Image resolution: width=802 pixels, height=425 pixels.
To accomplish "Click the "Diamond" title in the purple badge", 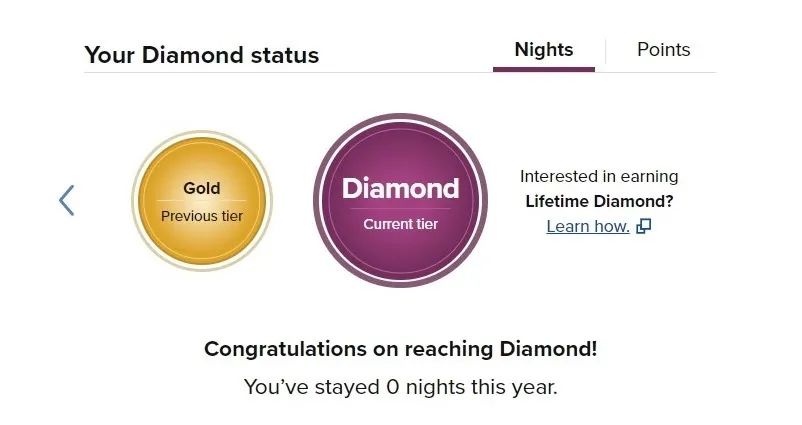I will 400,189.
